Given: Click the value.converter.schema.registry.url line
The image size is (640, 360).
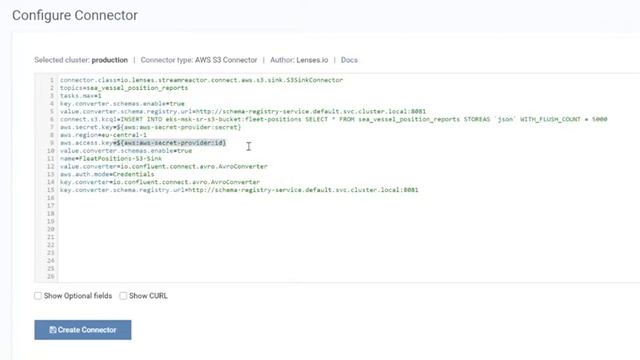Looking at the screenshot, I should pyautogui.click(x=243, y=111).
